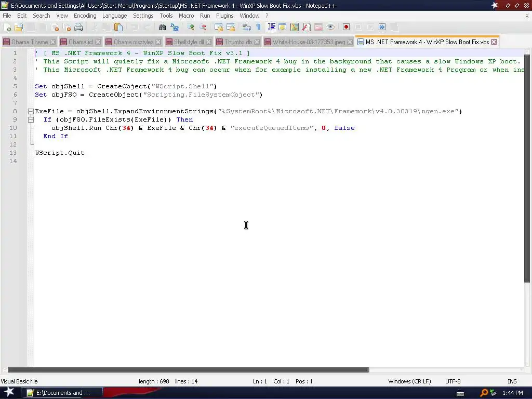Close the Thumbs.db tab
532x399 pixels.
[257, 42]
